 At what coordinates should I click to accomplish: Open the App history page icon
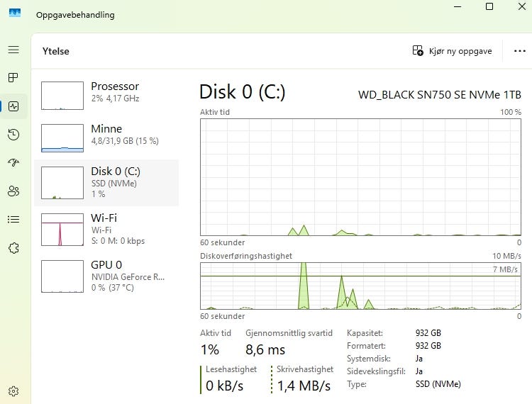click(13, 135)
